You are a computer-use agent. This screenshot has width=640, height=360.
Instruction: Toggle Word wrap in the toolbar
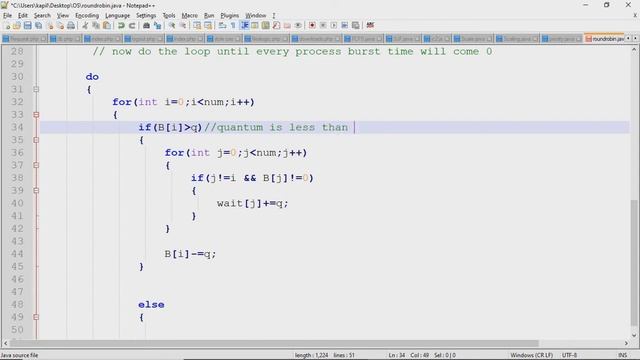coord(222,25)
